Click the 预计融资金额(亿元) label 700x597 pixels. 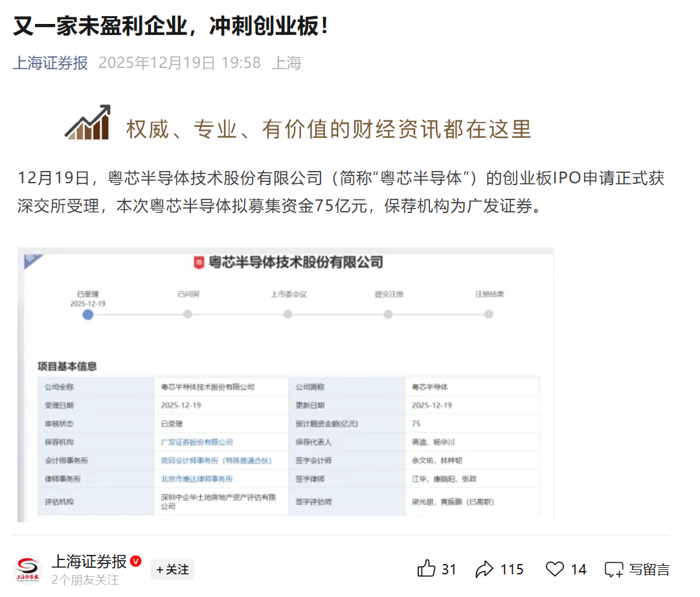click(327, 423)
